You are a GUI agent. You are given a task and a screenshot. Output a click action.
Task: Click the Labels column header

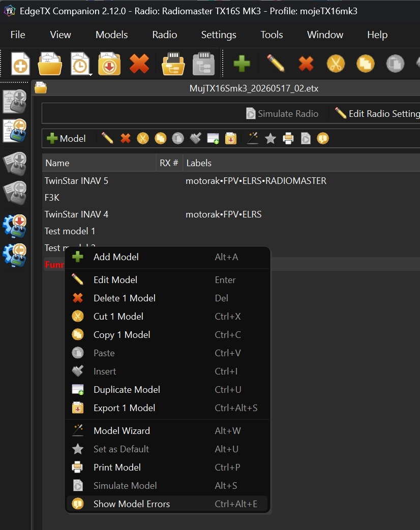(x=301, y=163)
